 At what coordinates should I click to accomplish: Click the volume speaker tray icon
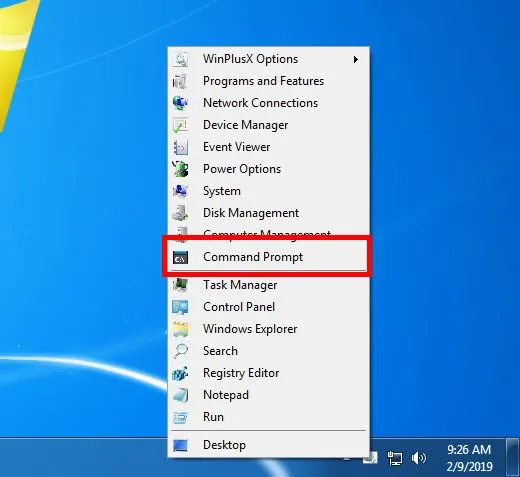click(x=418, y=458)
